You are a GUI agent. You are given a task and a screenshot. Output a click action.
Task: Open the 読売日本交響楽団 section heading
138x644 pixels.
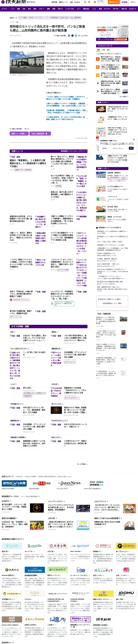point(9,518)
